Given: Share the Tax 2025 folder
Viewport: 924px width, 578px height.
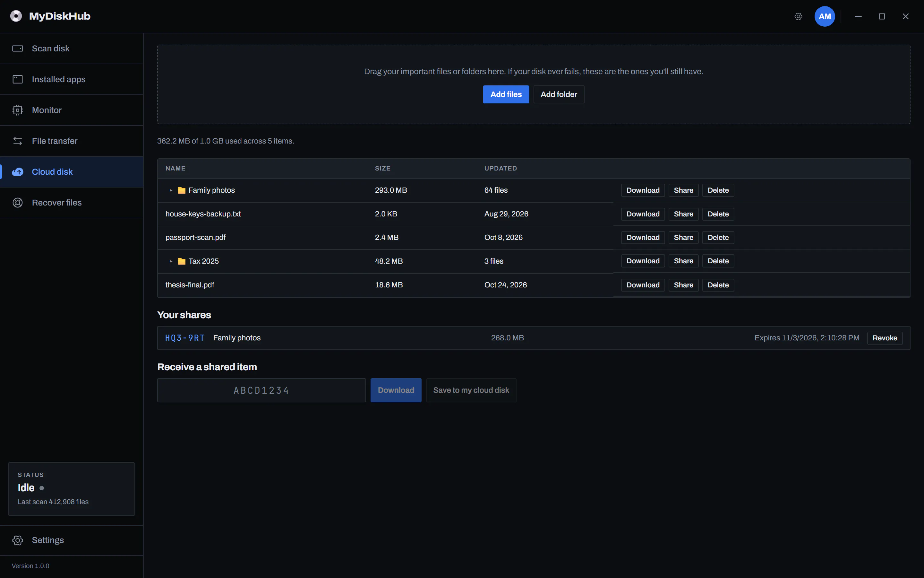Looking at the screenshot, I should 683,261.
